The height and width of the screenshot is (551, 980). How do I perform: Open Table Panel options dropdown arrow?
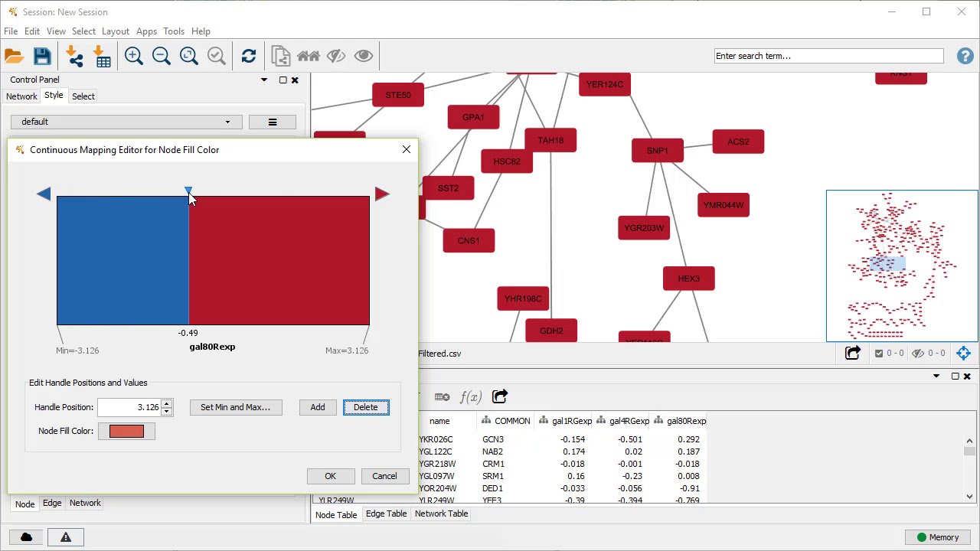pyautogui.click(x=936, y=376)
